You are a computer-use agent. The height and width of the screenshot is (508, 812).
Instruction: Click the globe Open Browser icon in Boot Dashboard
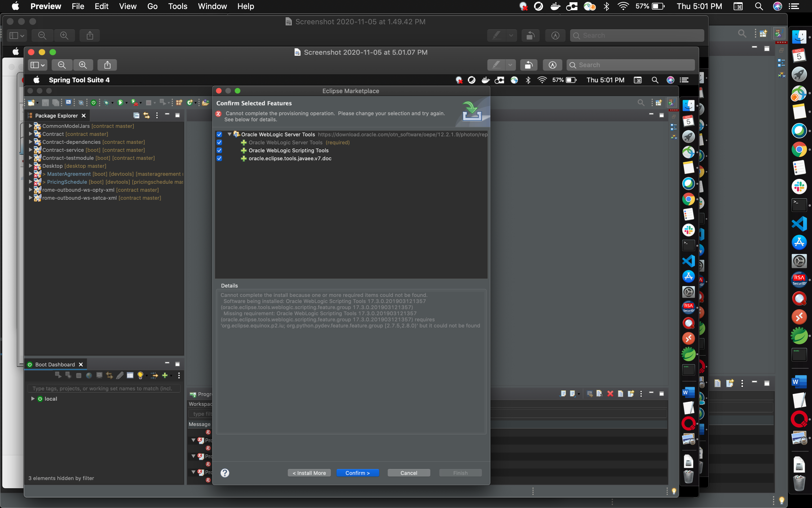tap(89, 375)
